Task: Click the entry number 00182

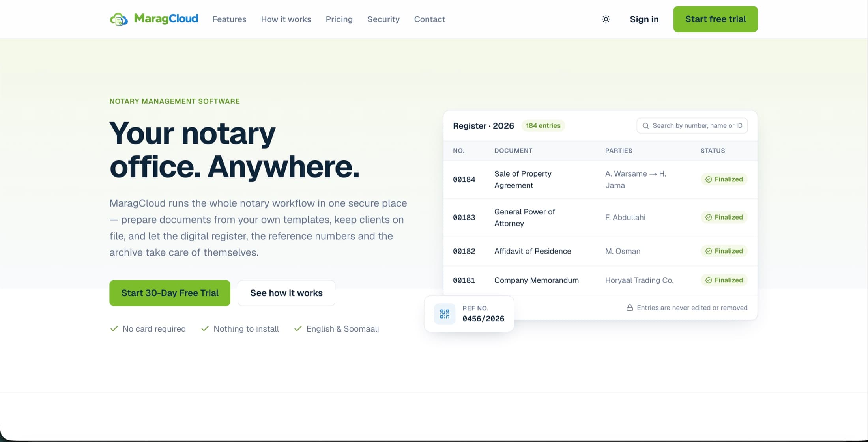Action: click(x=464, y=251)
